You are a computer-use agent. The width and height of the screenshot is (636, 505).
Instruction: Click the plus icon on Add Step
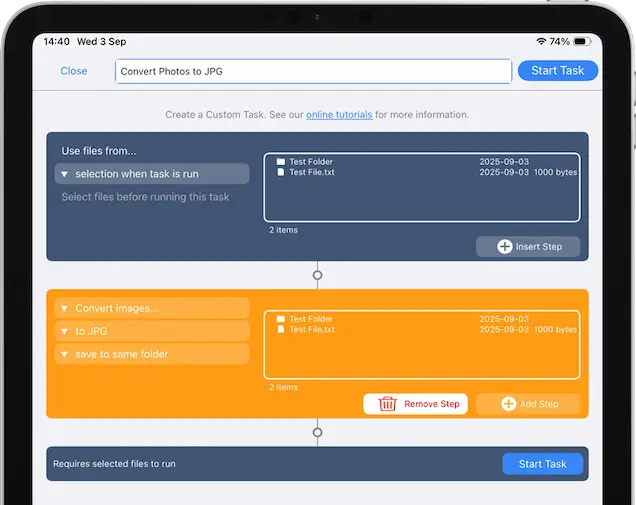(508, 404)
